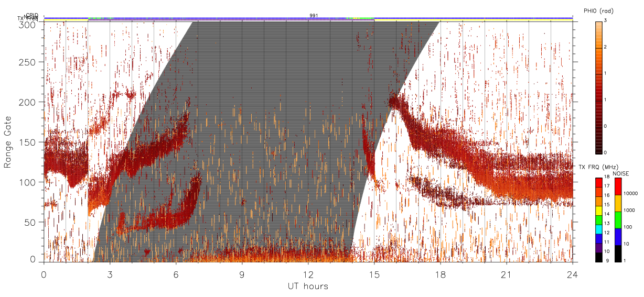The height and width of the screenshot is (297, 644).
Task: Pick the green swatch in NOISE legend
Action: [618, 220]
